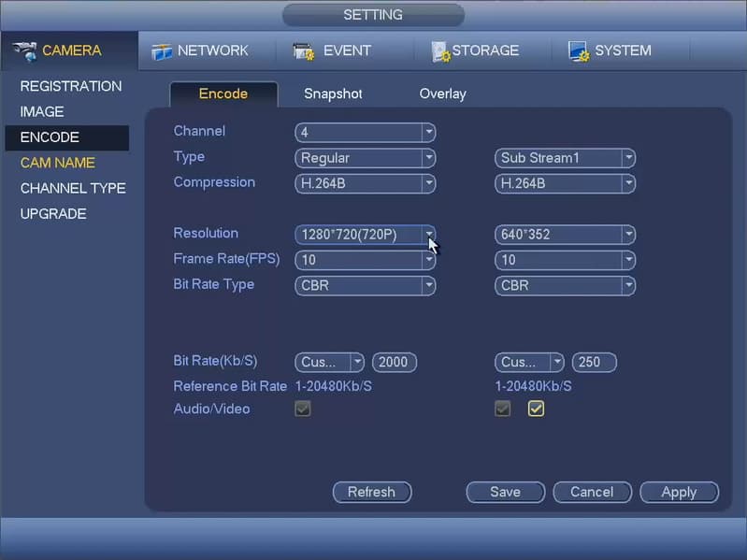Image resolution: width=747 pixels, height=560 pixels.
Task: Open the STORAGE top menu
Action: point(485,50)
